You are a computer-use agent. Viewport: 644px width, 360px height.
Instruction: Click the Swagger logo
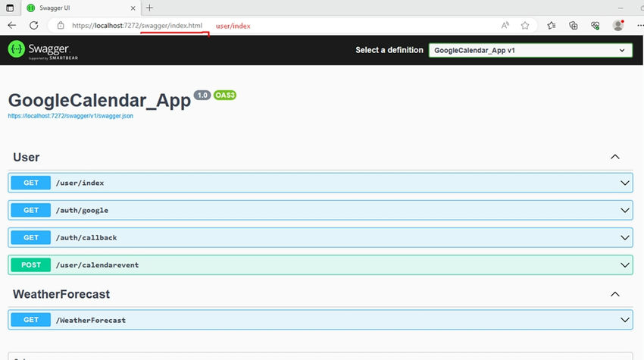point(42,50)
